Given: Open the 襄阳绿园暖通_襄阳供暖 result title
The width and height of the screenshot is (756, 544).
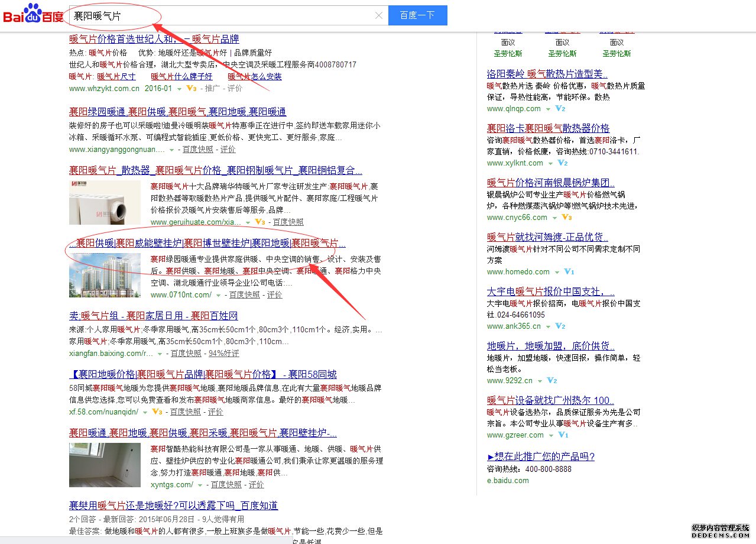Looking at the screenshot, I should (x=177, y=112).
